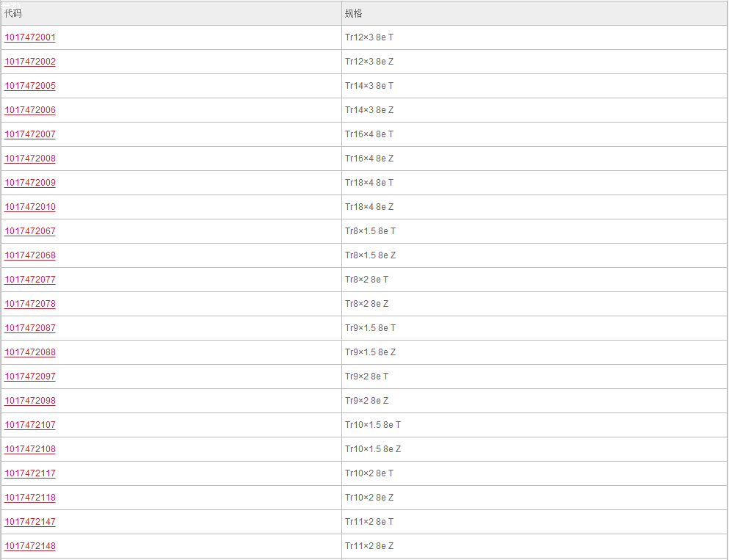Image resolution: width=729 pixels, height=560 pixels.
Task: Open link 1017472008 for Tr16×4 8e Z
Action: click(x=30, y=159)
